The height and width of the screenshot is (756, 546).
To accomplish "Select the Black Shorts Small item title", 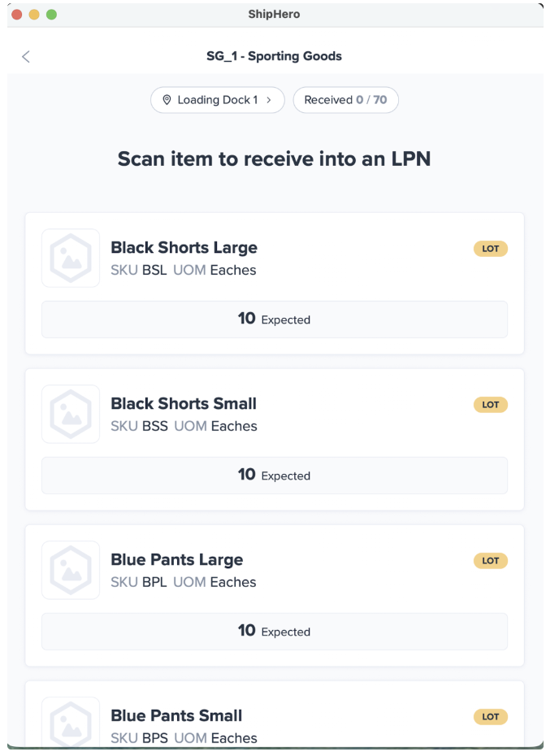I will point(184,404).
